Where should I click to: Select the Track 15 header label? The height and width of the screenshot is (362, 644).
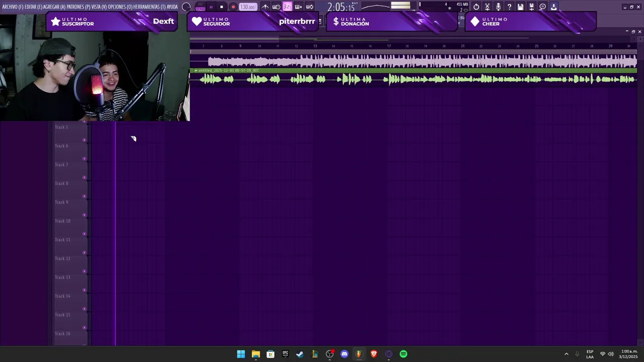click(62, 315)
